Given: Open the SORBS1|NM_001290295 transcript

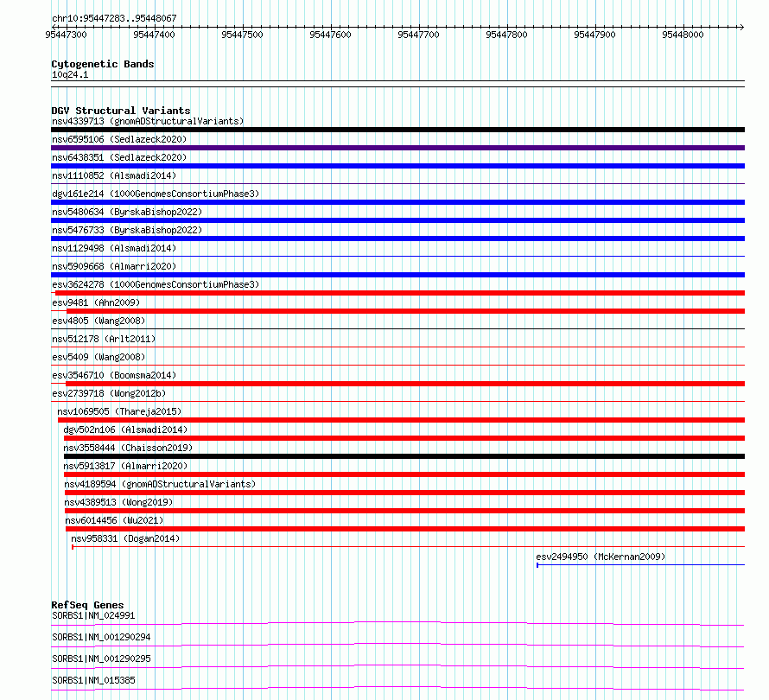Looking at the screenshot, I should (x=101, y=659).
